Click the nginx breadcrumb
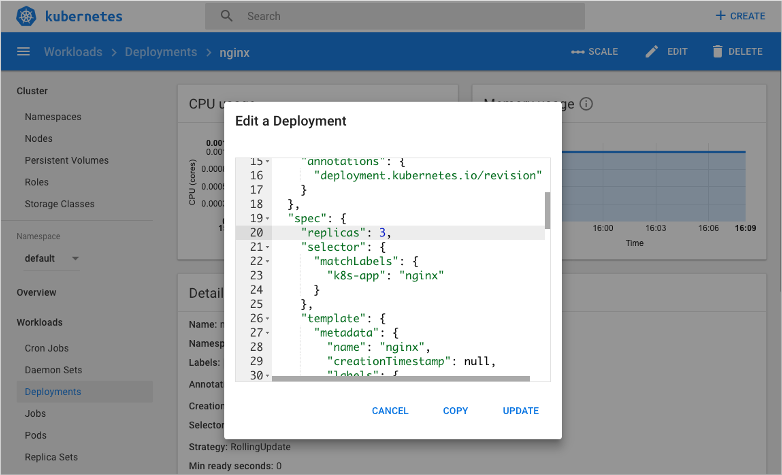 [x=234, y=52]
